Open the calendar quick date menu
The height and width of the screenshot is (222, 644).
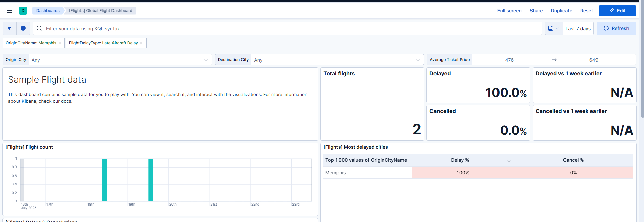click(554, 28)
